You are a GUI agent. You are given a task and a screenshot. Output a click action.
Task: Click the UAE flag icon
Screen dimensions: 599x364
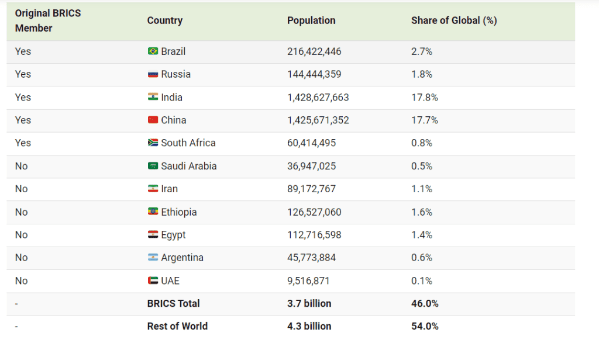click(153, 280)
